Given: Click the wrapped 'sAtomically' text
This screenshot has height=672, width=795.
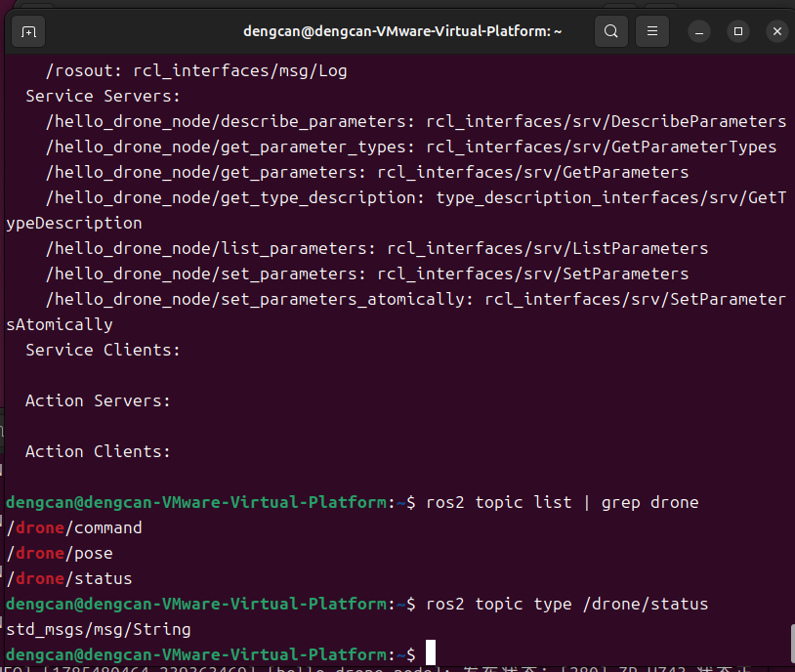Looking at the screenshot, I should 60,324.
